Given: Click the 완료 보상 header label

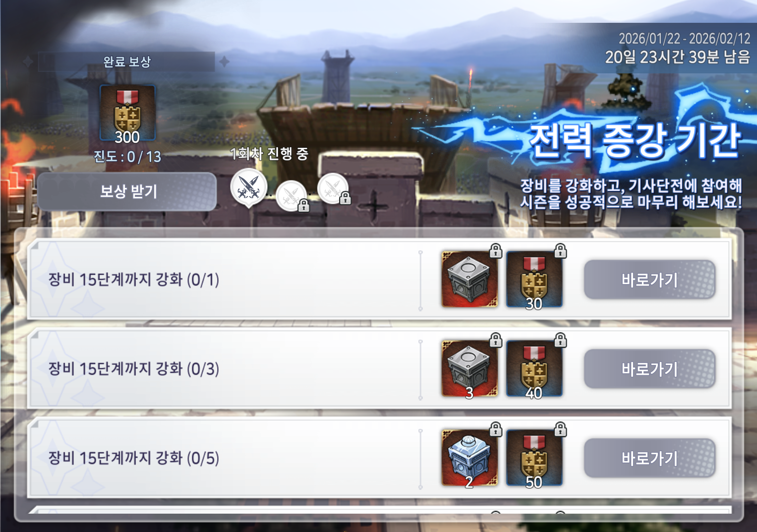Looking at the screenshot, I should pos(127,62).
